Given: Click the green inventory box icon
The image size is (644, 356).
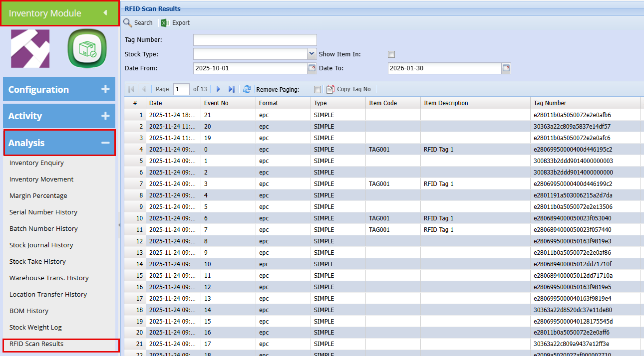Looking at the screenshot, I should coord(87,48).
